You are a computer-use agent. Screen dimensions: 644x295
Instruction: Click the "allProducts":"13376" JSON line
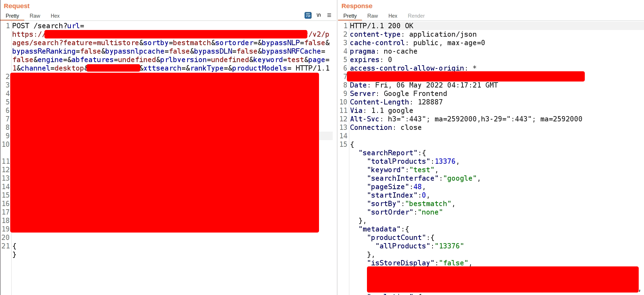point(420,246)
